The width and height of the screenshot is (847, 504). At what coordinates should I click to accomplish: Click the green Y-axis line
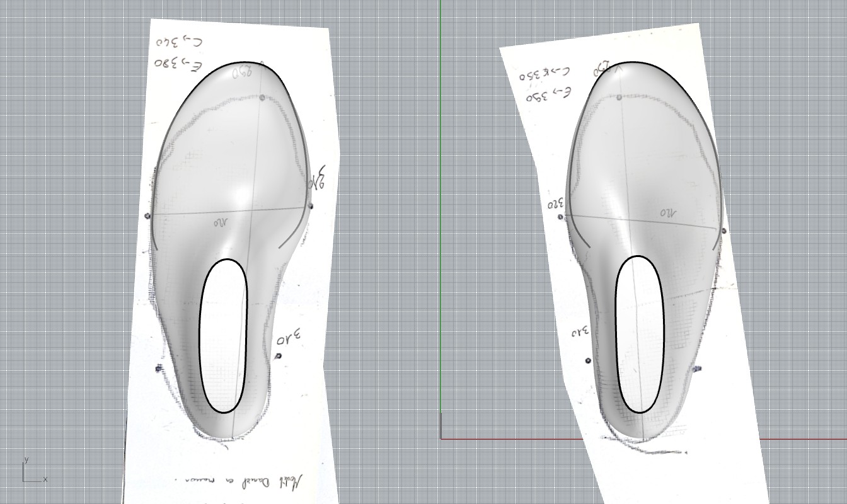click(441, 189)
